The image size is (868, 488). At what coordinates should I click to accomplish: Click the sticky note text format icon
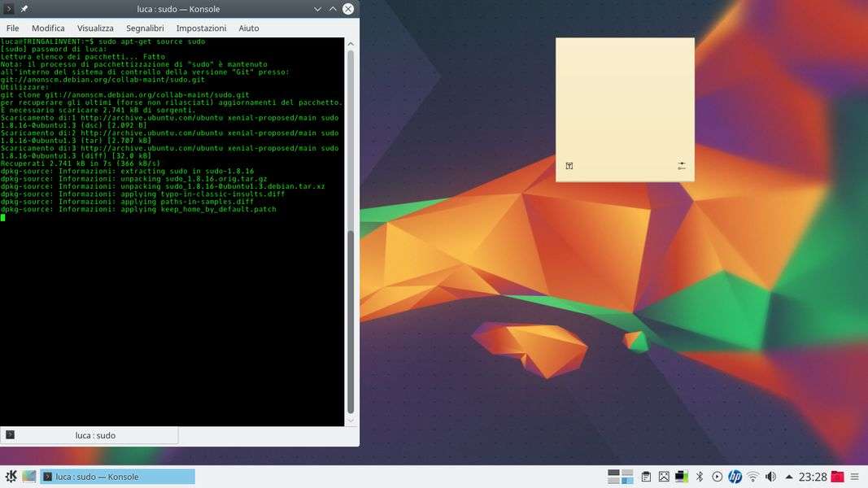click(569, 166)
